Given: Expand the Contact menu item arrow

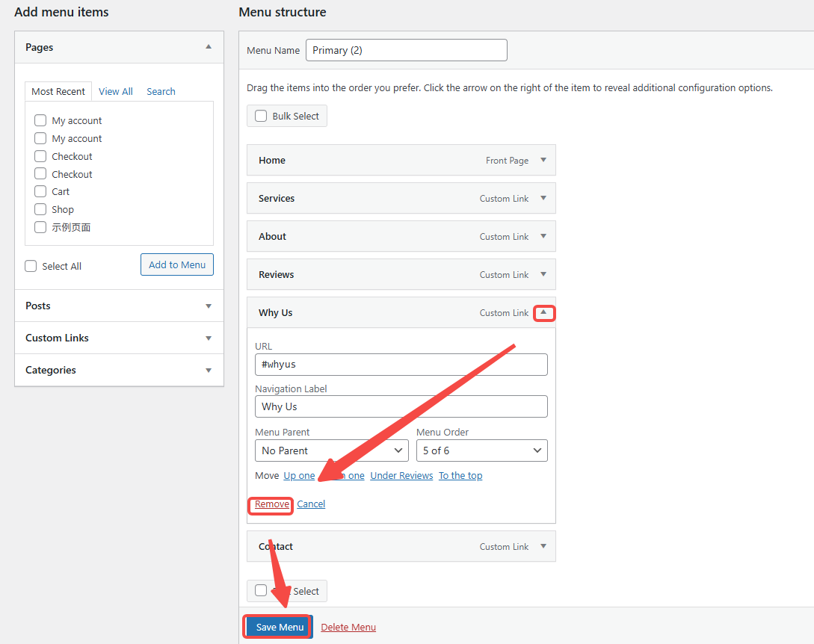Looking at the screenshot, I should coord(543,546).
